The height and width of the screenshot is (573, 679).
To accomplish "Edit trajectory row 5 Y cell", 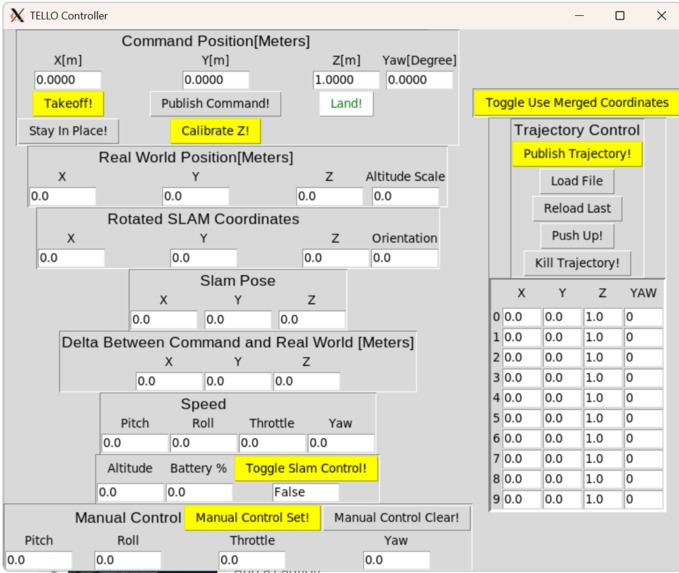I will tap(562, 418).
